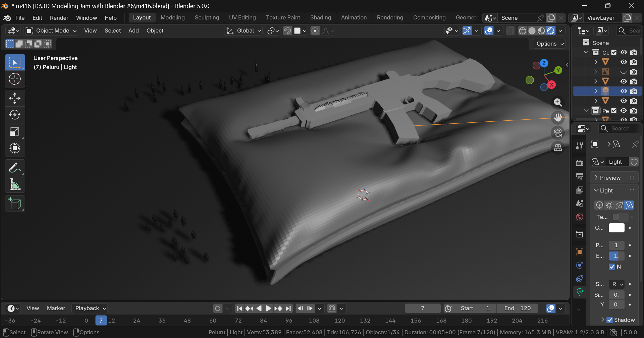This screenshot has width=644, height=338.
Task: Open the Global transform orientation dropdown
Action: tap(244, 31)
